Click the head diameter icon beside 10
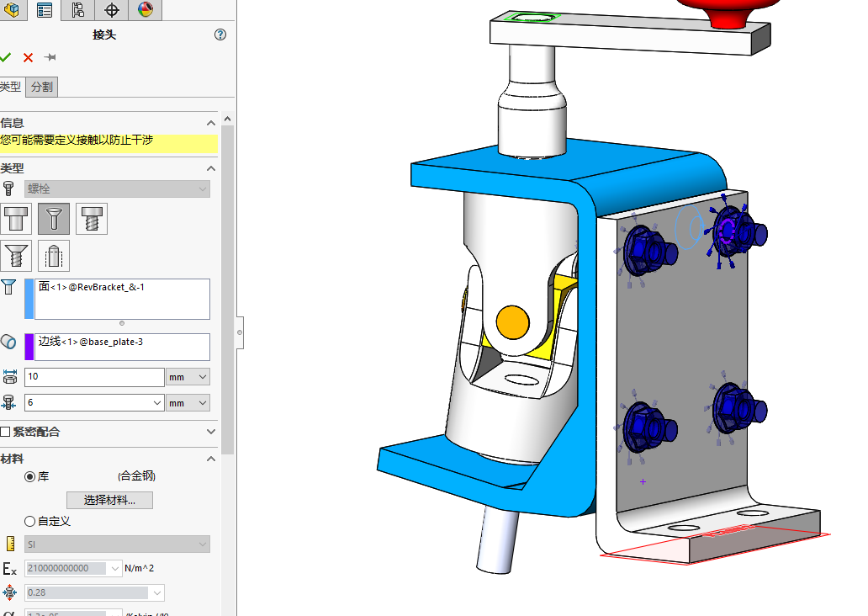 pos(10,377)
